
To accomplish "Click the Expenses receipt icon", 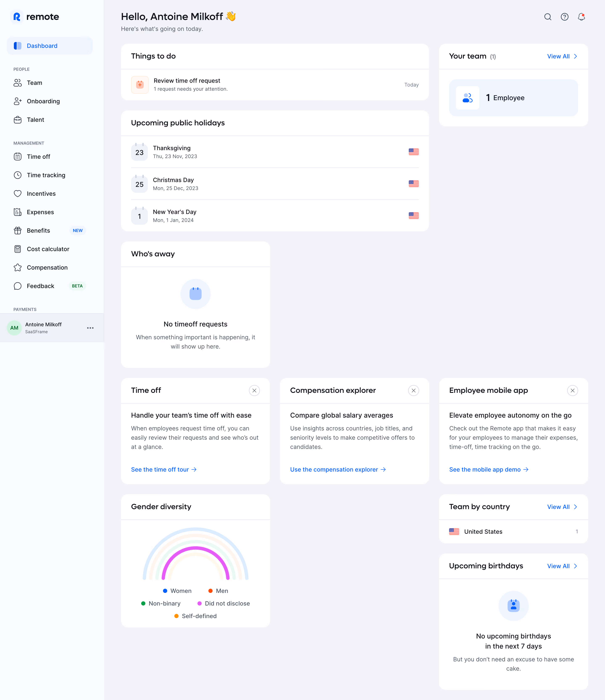I will pos(18,212).
